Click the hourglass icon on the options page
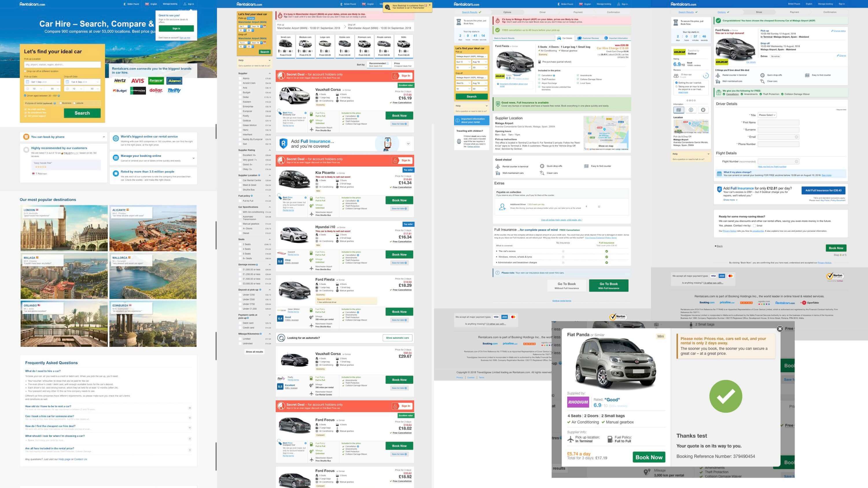The image size is (868, 488). click(x=459, y=22)
